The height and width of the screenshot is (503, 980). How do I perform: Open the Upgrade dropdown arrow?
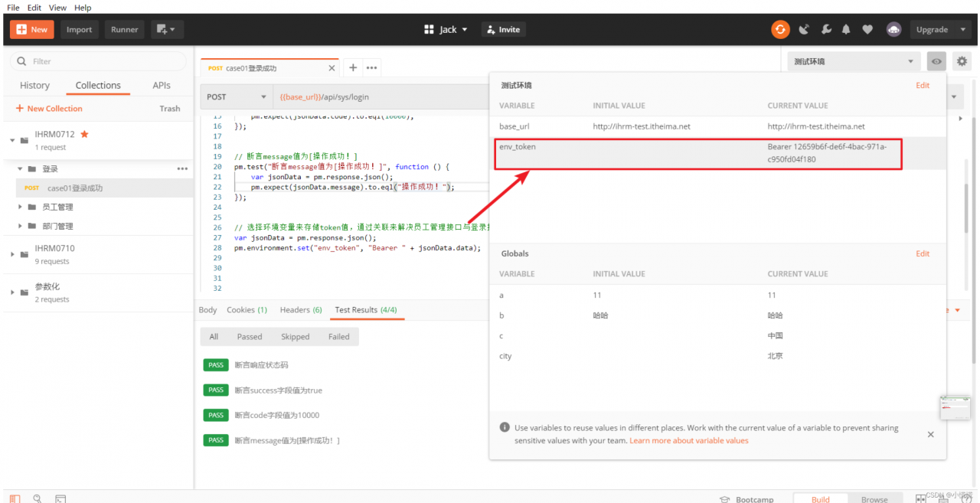pos(962,30)
